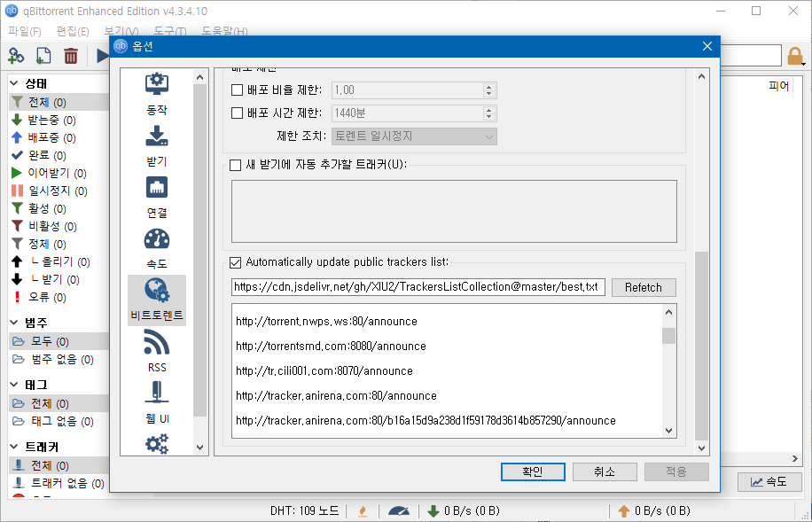Viewport: 812px width, 522px height.
Task: Click Refetch button
Action: click(x=644, y=287)
